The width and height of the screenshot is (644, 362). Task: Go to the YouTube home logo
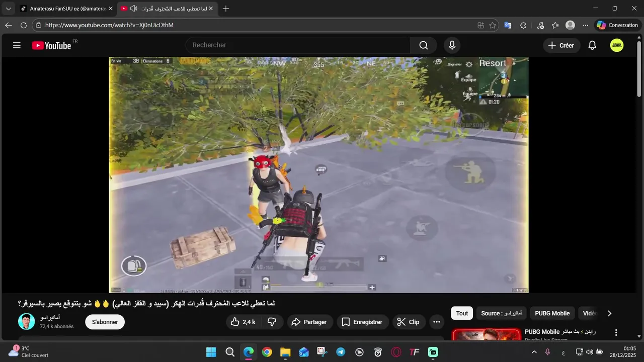click(52, 45)
